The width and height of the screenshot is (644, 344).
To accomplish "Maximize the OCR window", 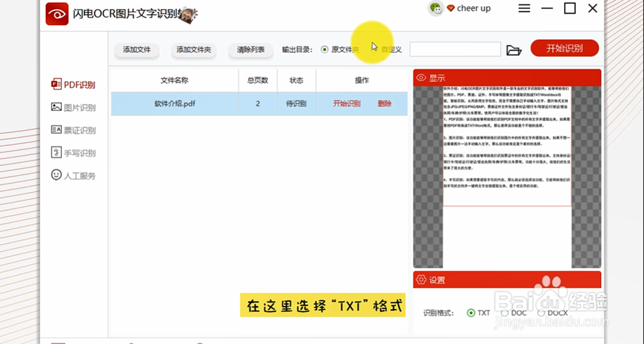I will click(570, 8).
